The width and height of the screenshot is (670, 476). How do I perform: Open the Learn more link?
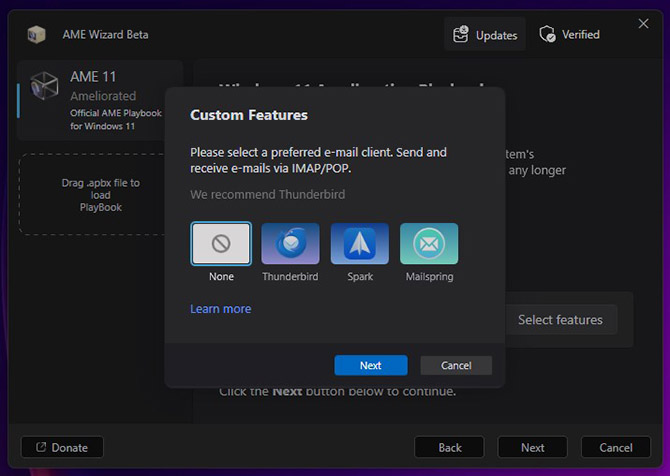pos(220,309)
